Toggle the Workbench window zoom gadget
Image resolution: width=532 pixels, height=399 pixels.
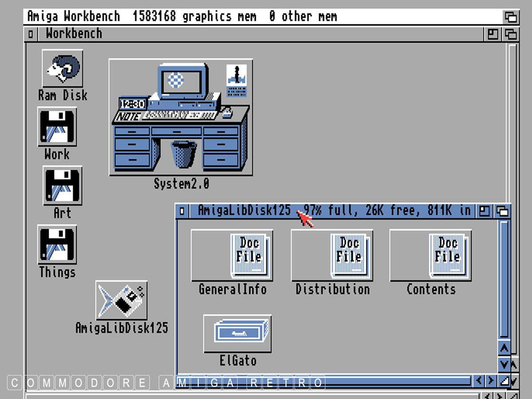tap(493, 34)
